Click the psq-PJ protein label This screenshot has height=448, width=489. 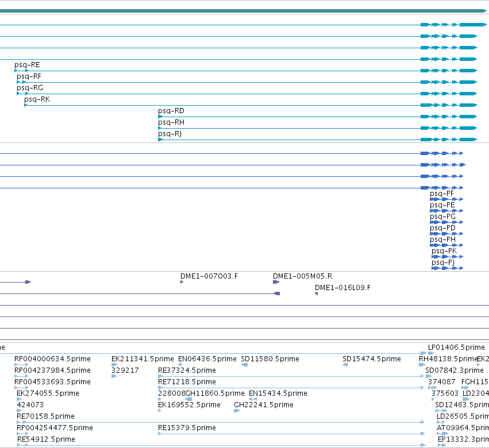(443, 263)
